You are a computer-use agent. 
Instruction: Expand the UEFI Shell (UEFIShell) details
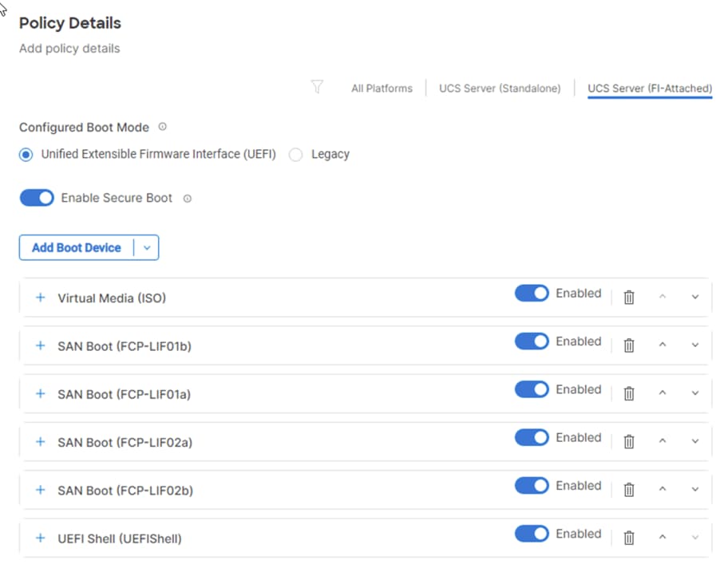click(41, 538)
